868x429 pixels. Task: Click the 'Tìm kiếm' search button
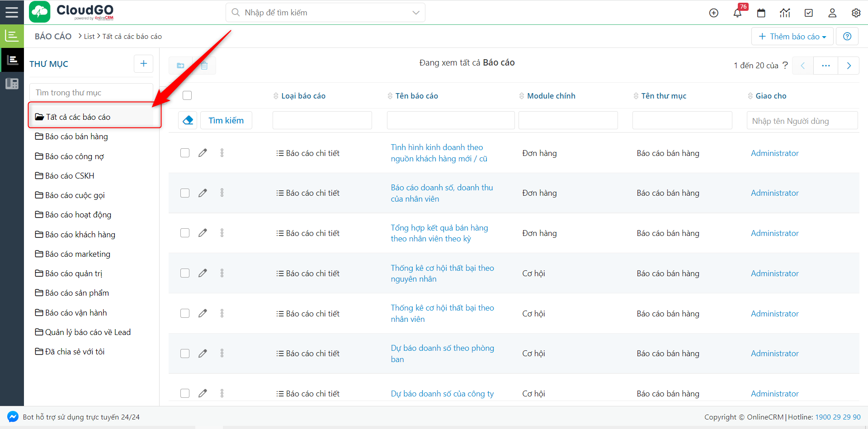226,120
